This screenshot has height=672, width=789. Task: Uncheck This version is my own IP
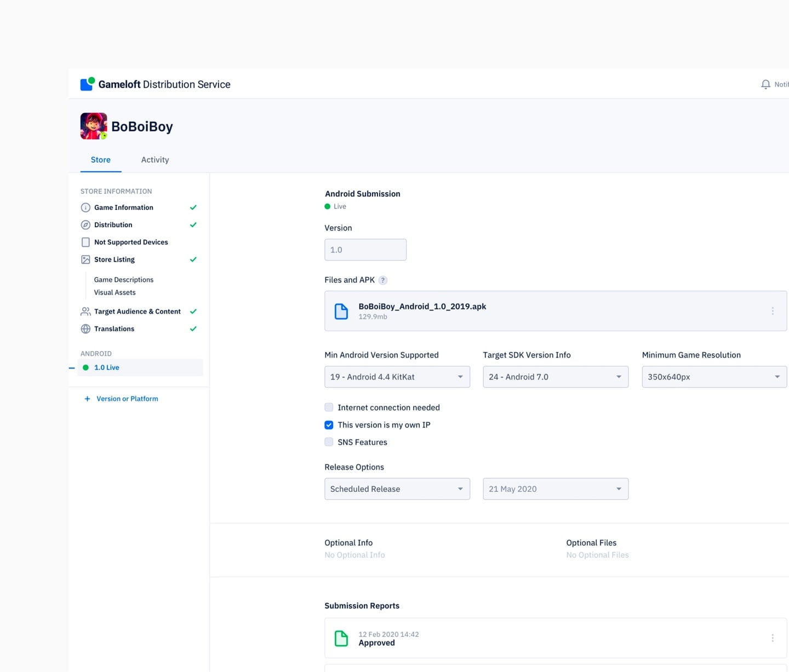click(x=329, y=425)
